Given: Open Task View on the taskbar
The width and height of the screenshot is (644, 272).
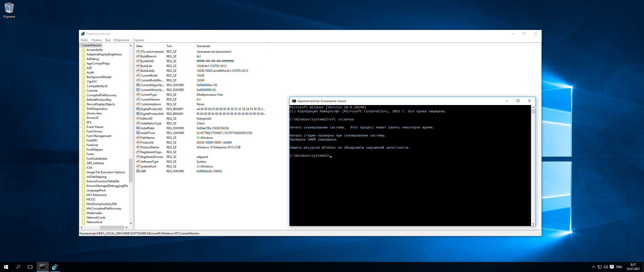Looking at the screenshot, I should pyautogui.click(x=30, y=267).
